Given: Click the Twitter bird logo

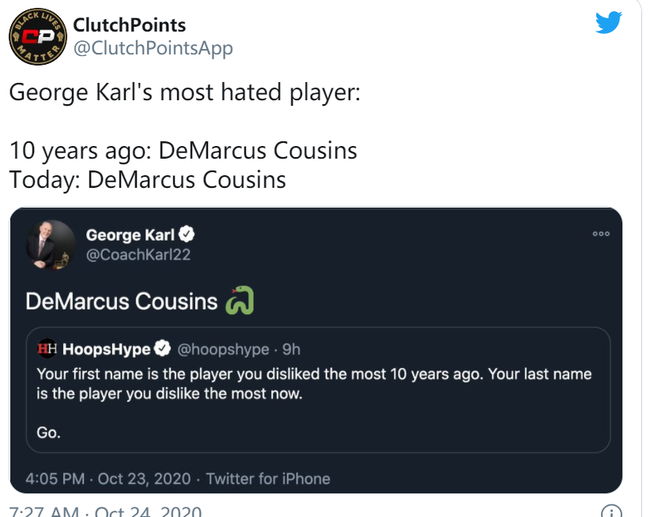Looking at the screenshot, I should click(609, 23).
